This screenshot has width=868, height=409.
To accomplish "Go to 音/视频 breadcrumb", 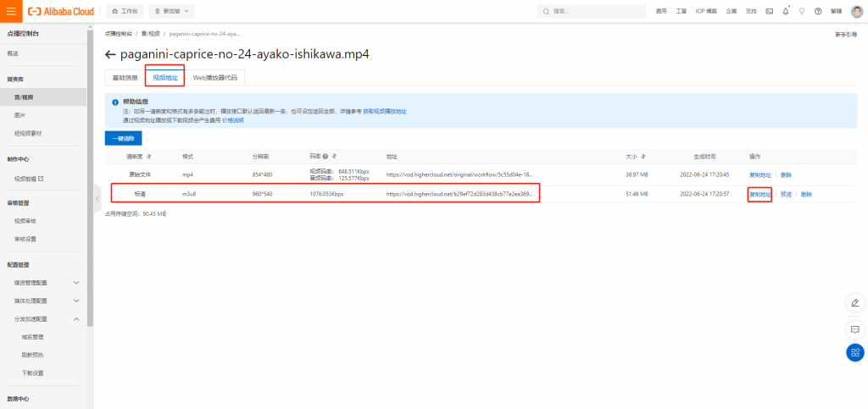I will tap(150, 34).
